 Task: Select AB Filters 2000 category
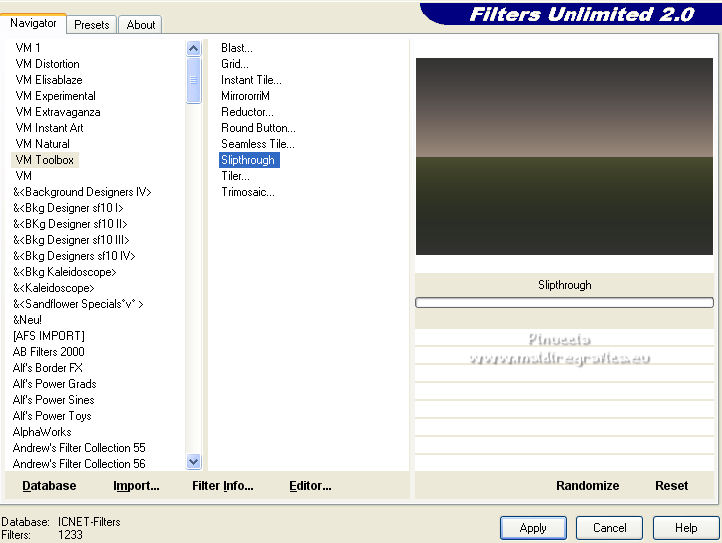(49, 352)
